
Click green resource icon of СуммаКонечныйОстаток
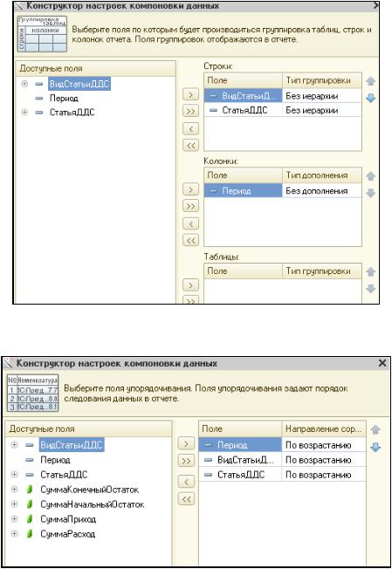(x=30, y=490)
